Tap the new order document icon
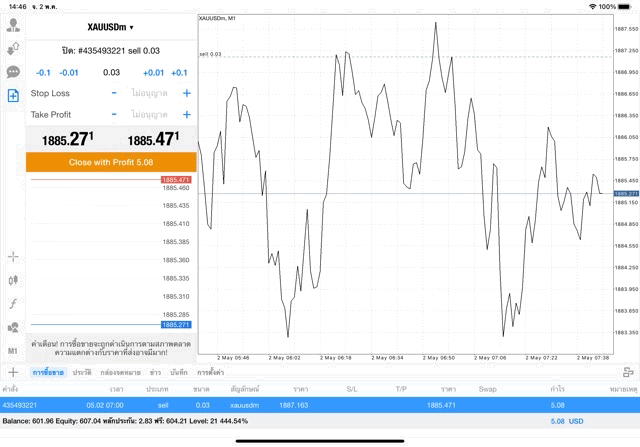Viewport: 640px width, 447px height. click(x=13, y=96)
